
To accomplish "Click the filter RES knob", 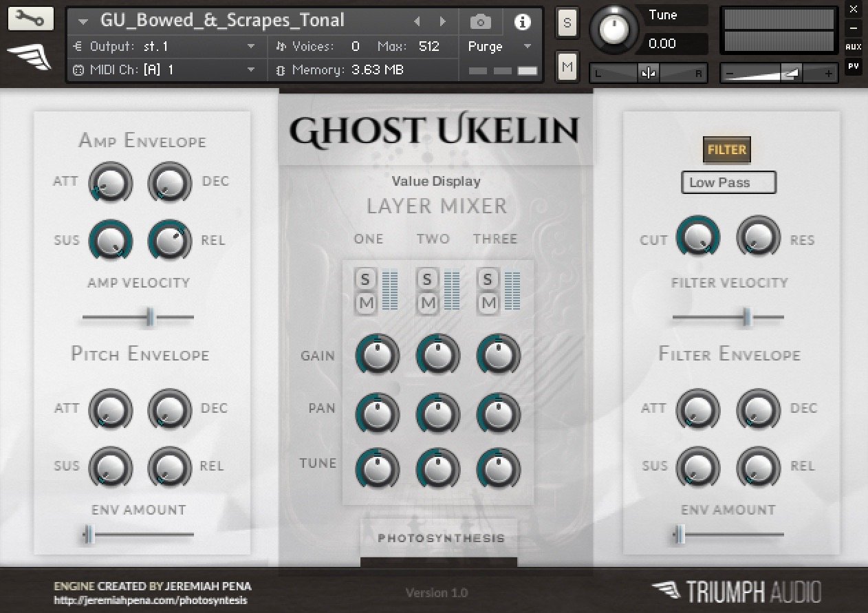I will pos(758,237).
